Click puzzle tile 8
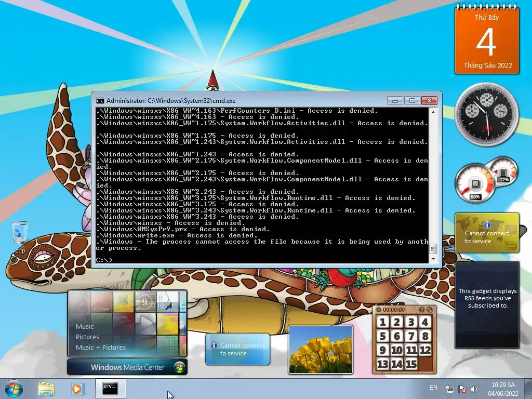Image resolution: width=532 pixels, height=399 pixels. 425,336
